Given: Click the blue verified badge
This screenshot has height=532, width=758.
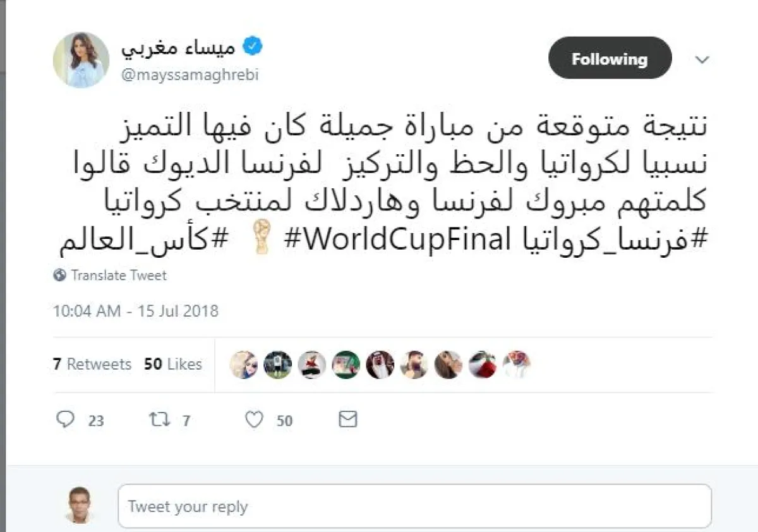Looking at the screenshot, I should coord(253,45).
